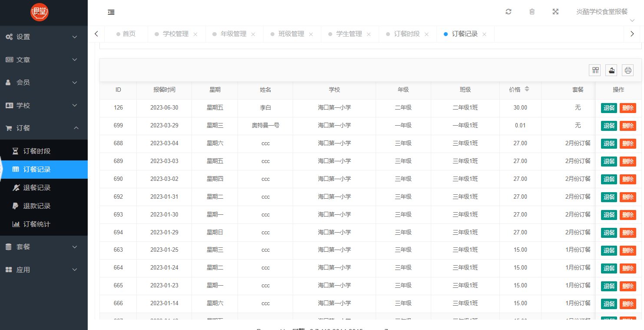Click the 报餐时间 column header
644x330 pixels.
[164, 90]
